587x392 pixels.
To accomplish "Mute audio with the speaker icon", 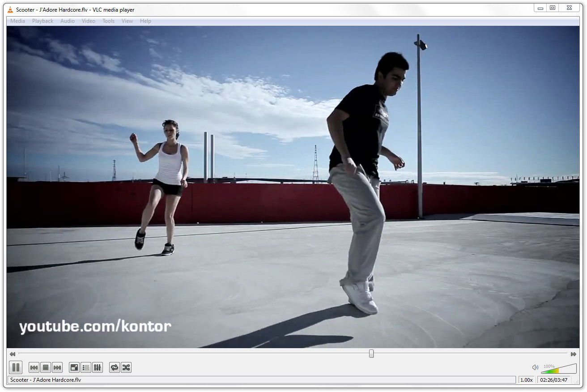I will point(535,367).
